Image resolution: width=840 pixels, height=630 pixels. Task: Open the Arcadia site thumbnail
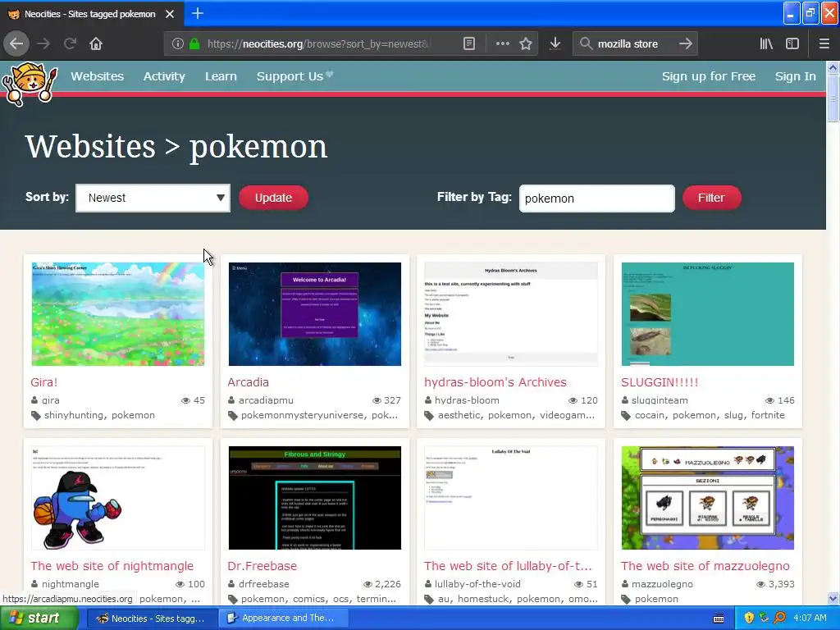[x=314, y=314]
